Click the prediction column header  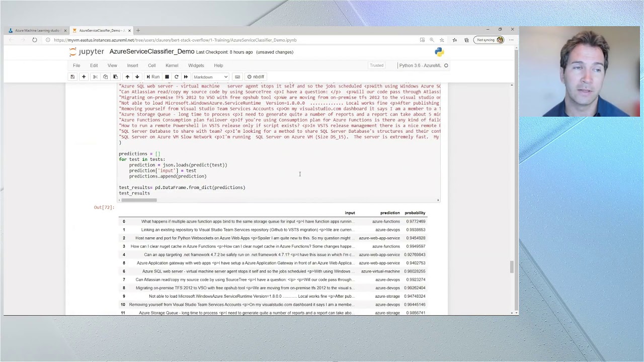[390, 213]
